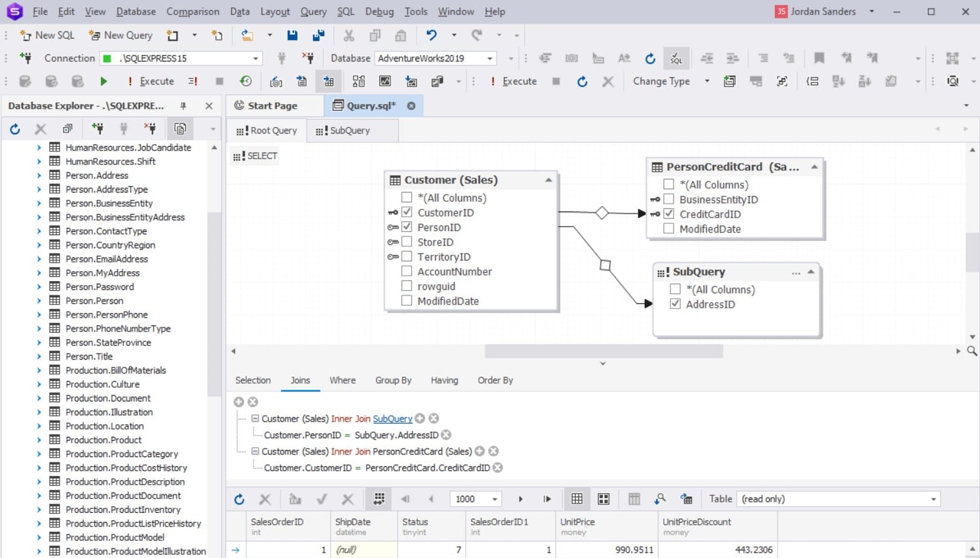Open a New Query from the toolbar
Image resolution: width=980 pixels, height=558 pixels.
[121, 35]
